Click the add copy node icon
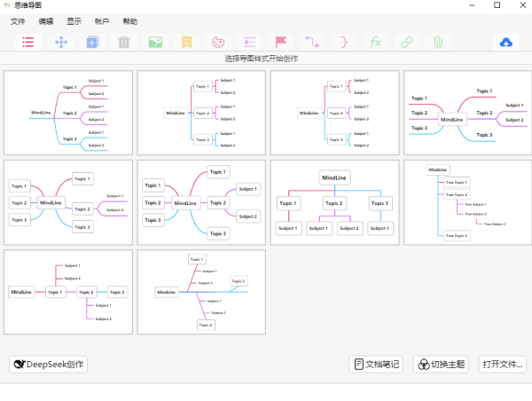Viewport: 532px width, 401px height. [92, 42]
